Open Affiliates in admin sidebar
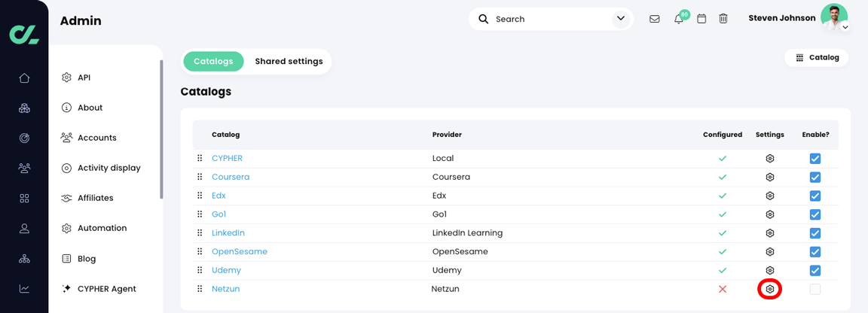Viewport: 868px width, 313px height. (87, 197)
